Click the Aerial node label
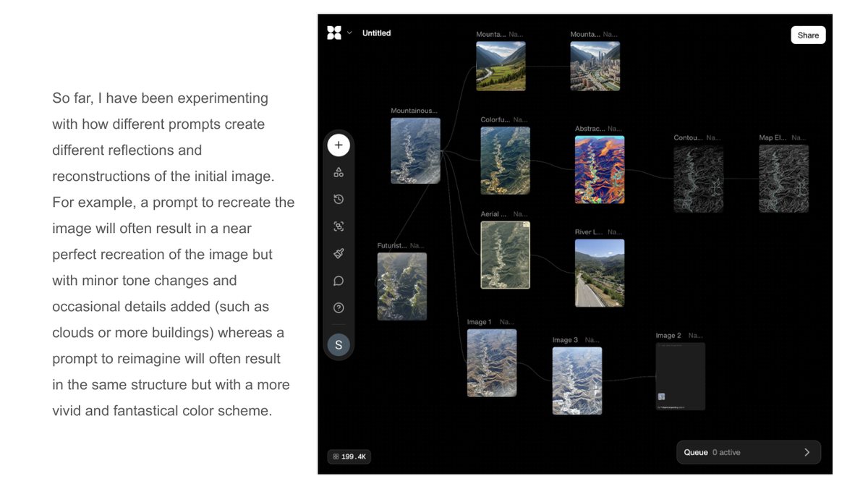 [x=494, y=214]
